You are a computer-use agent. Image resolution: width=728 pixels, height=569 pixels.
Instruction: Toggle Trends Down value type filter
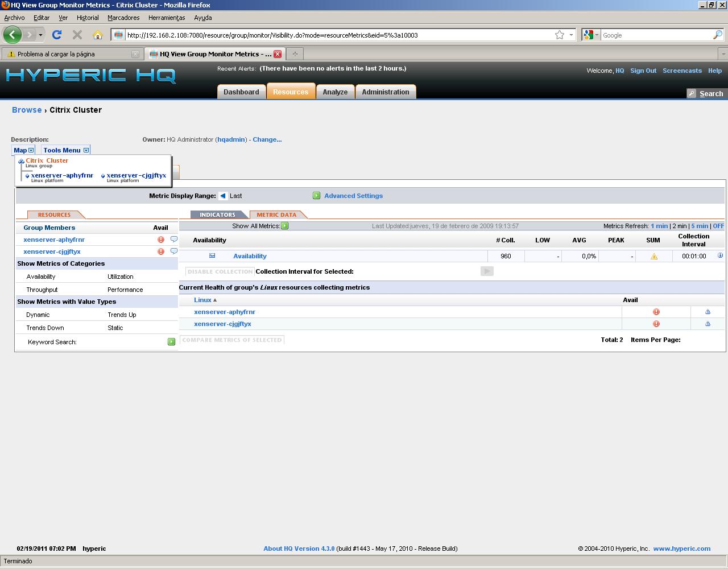[45, 328]
